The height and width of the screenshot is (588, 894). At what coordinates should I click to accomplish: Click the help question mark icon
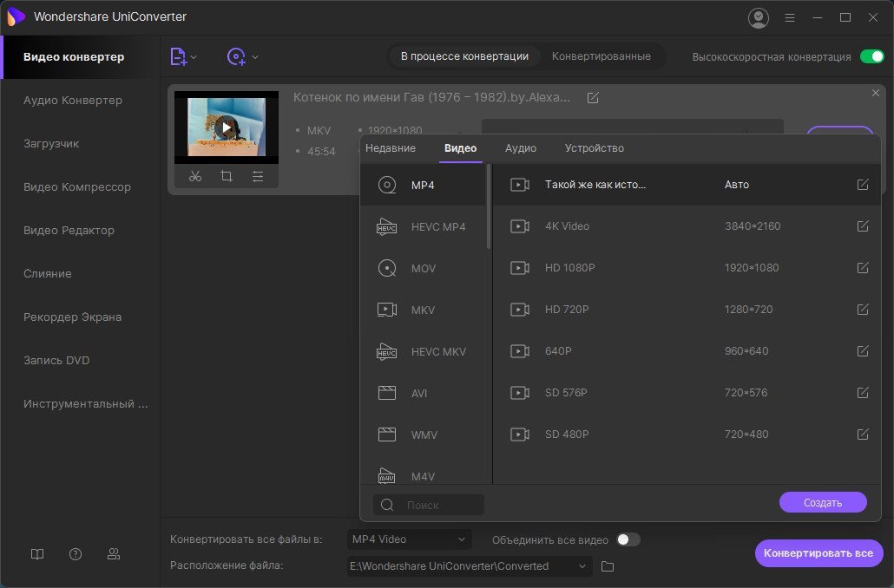pos(76,554)
